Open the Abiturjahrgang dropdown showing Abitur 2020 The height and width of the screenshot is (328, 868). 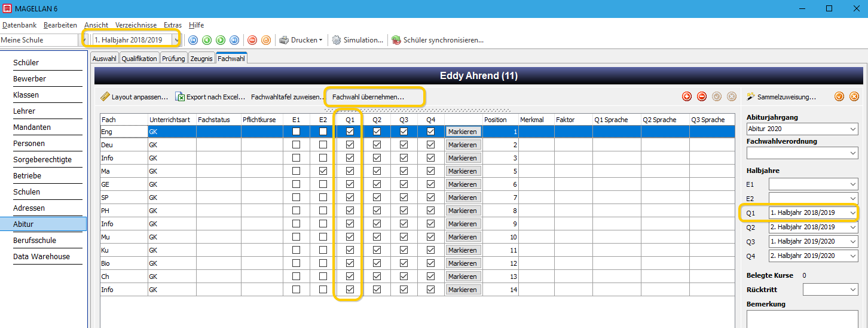[x=802, y=129]
